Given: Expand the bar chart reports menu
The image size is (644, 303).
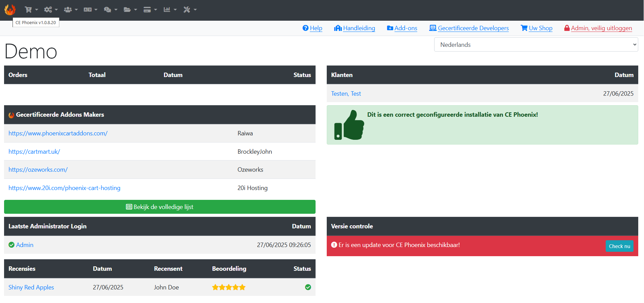Looking at the screenshot, I should 170,10.
